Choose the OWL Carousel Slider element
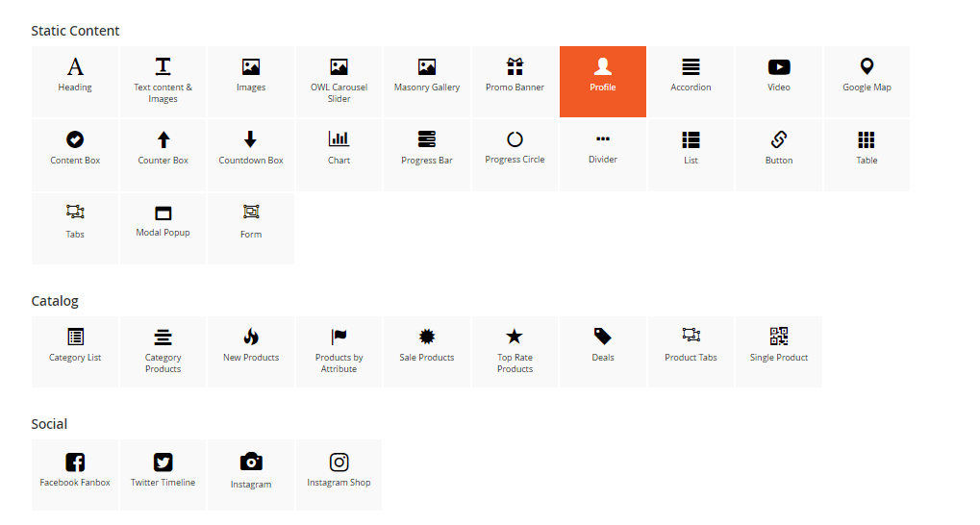The image size is (980, 525). click(x=339, y=82)
